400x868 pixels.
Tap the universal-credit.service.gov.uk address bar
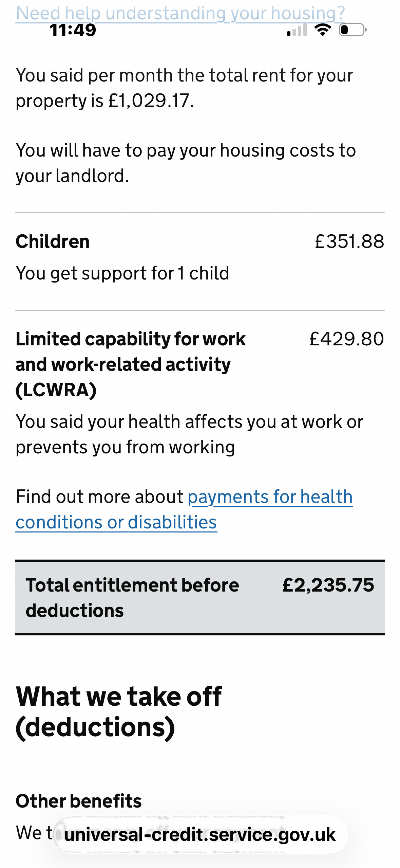point(200,834)
